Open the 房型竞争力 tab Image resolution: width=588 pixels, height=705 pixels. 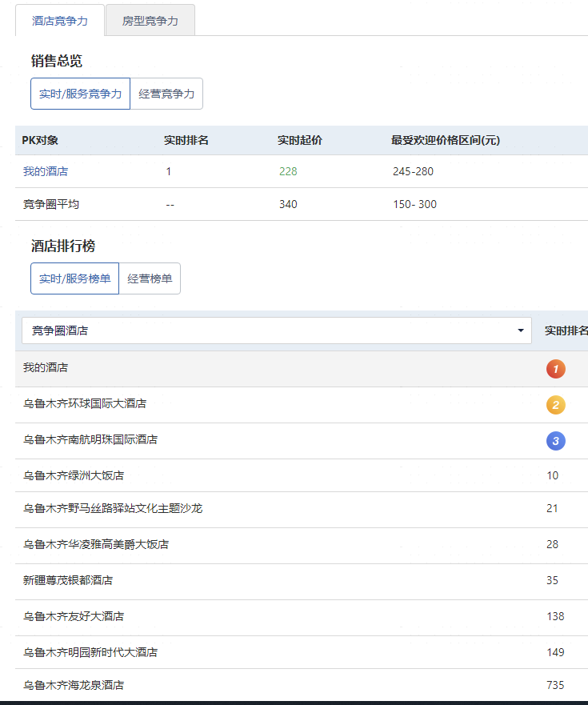(150, 21)
